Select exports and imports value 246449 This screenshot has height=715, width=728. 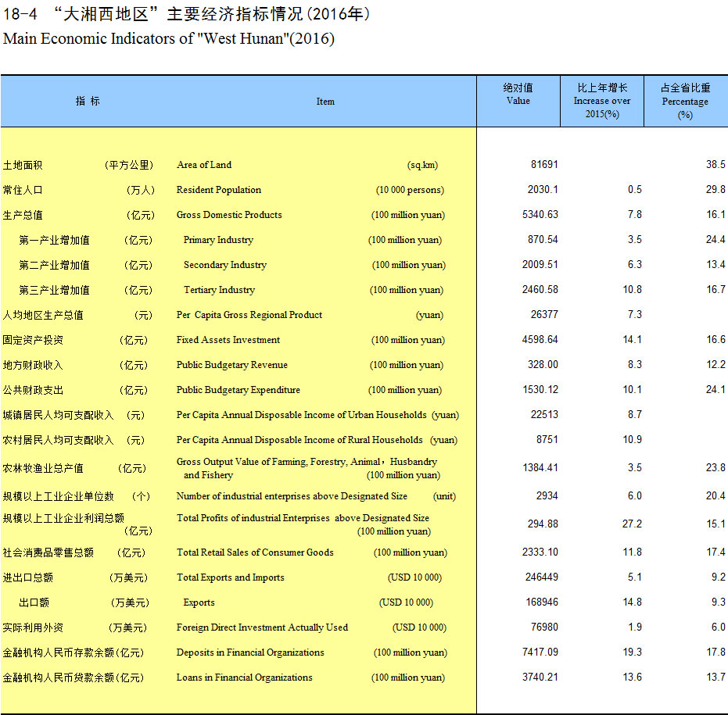pyautogui.click(x=541, y=577)
